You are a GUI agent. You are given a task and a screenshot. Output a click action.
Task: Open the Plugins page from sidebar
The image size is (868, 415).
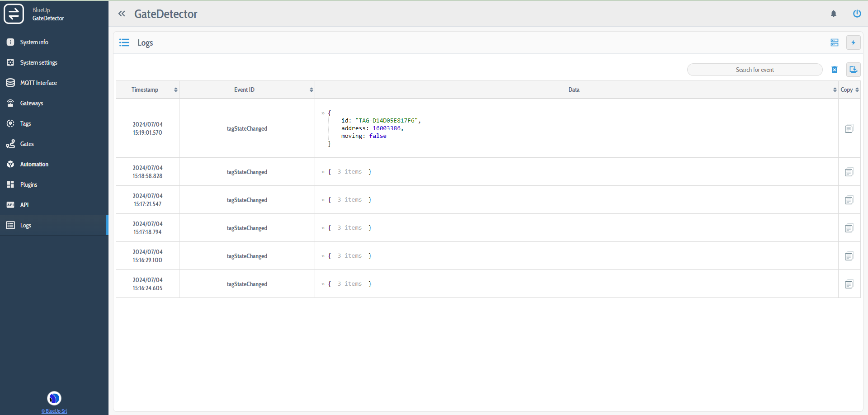pyautogui.click(x=28, y=184)
